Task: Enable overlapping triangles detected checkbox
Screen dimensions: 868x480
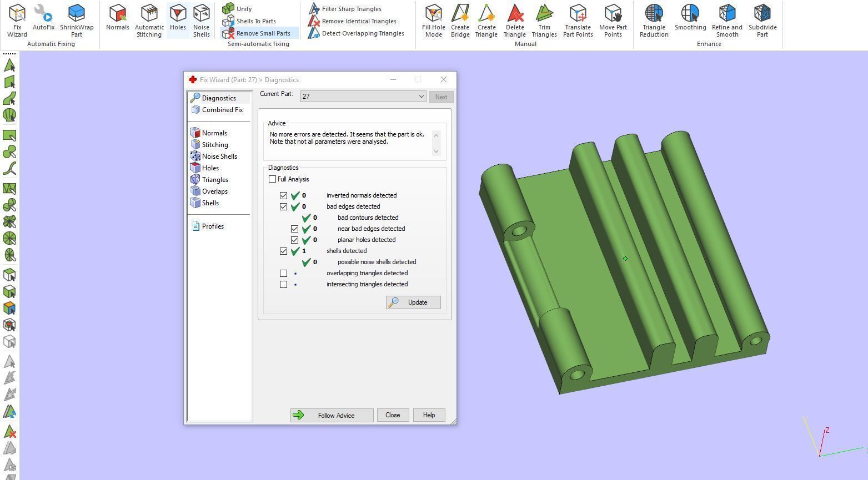Action: pos(283,273)
